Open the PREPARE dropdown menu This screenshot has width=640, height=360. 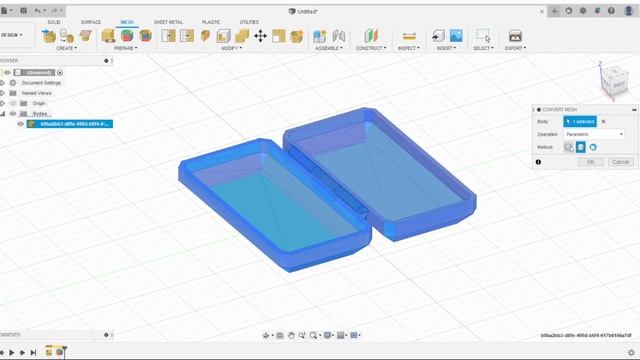click(x=125, y=48)
